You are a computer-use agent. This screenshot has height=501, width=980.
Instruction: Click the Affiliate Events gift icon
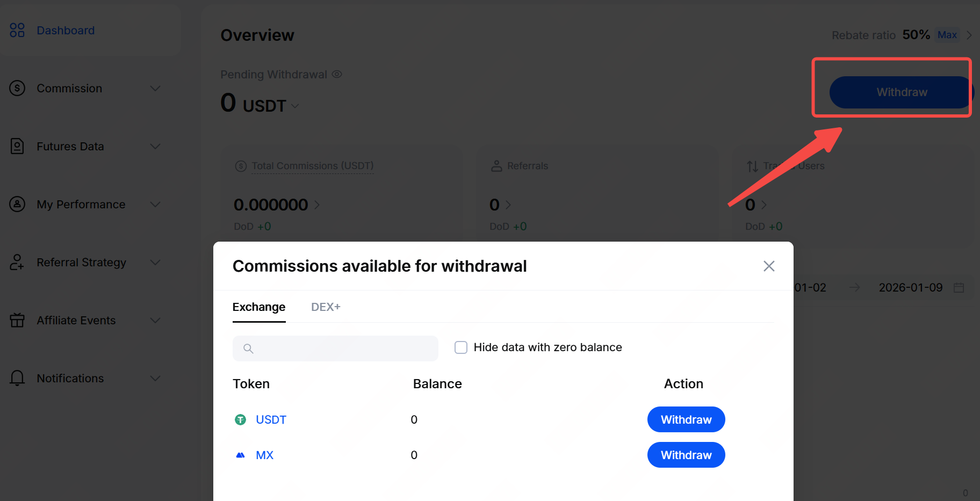click(17, 320)
